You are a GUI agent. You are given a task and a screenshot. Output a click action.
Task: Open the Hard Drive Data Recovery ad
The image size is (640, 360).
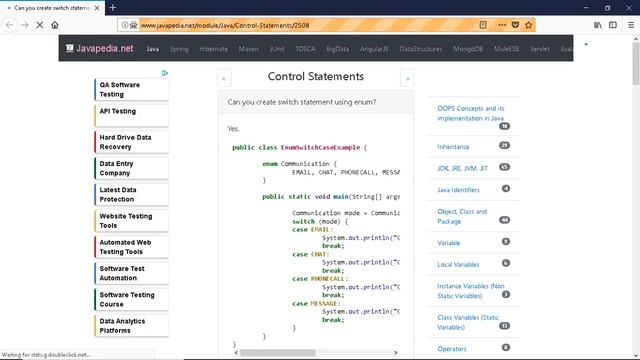pyautogui.click(x=131, y=142)
